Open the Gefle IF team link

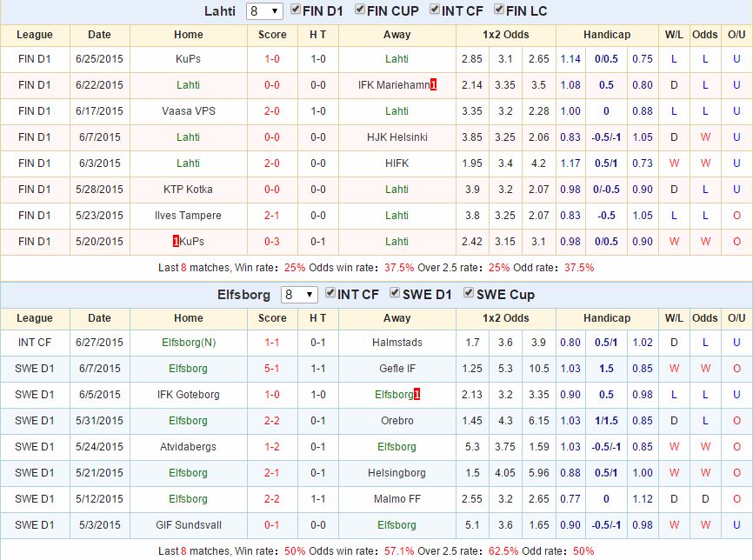[397, 369]
